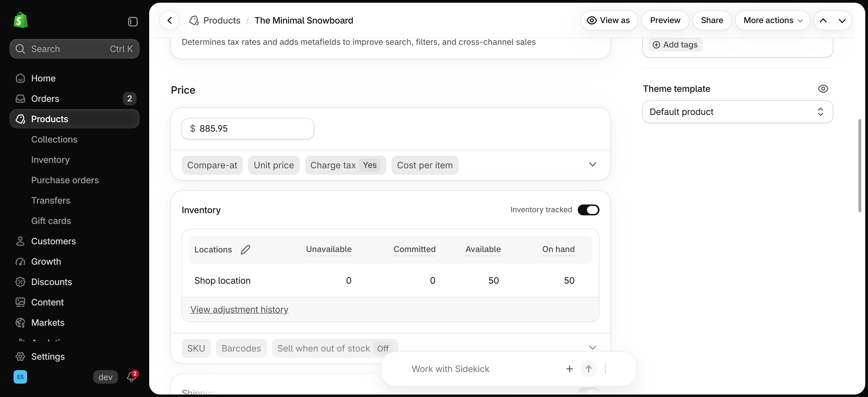Open Content section in sidebar
Viewport: 868px width, 397px height.
coord(75,302)
